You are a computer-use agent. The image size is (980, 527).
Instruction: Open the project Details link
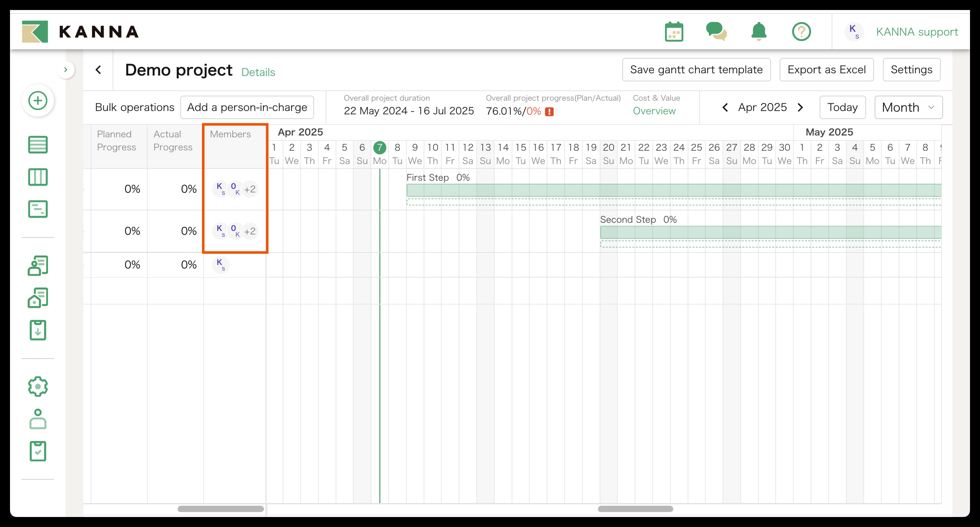258,72
